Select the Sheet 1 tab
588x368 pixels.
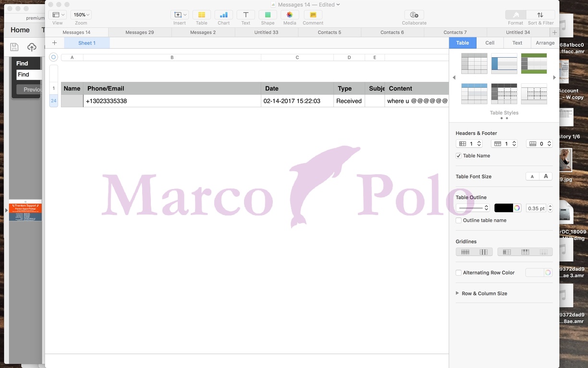point(87,43)
